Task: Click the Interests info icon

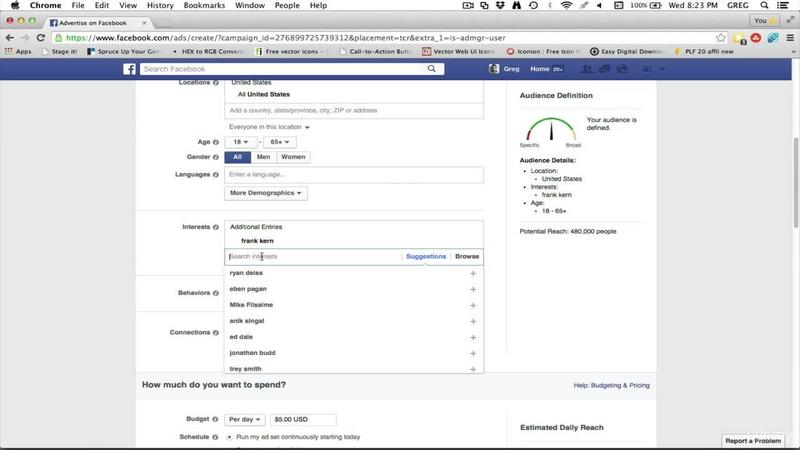Action: pos(216,227)
